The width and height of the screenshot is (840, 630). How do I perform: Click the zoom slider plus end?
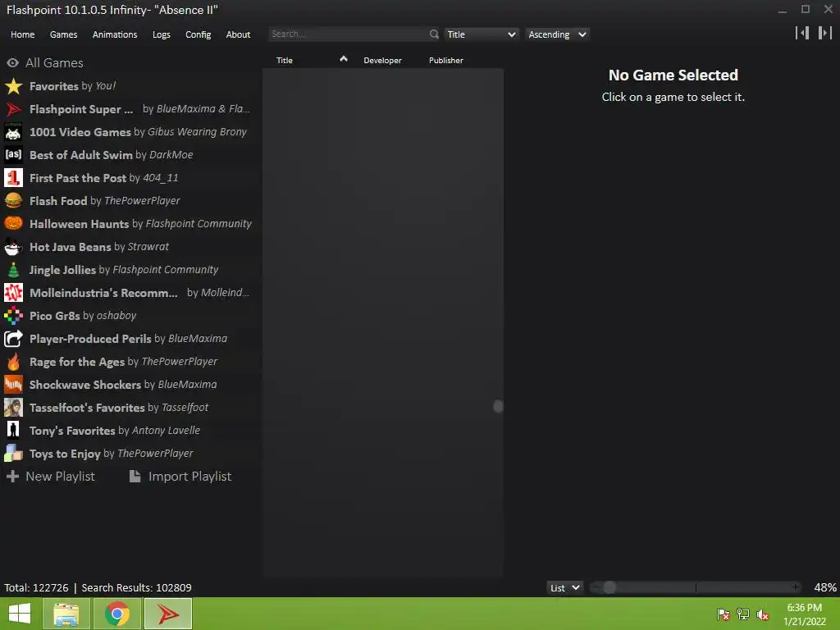click(x=796, y=587)
